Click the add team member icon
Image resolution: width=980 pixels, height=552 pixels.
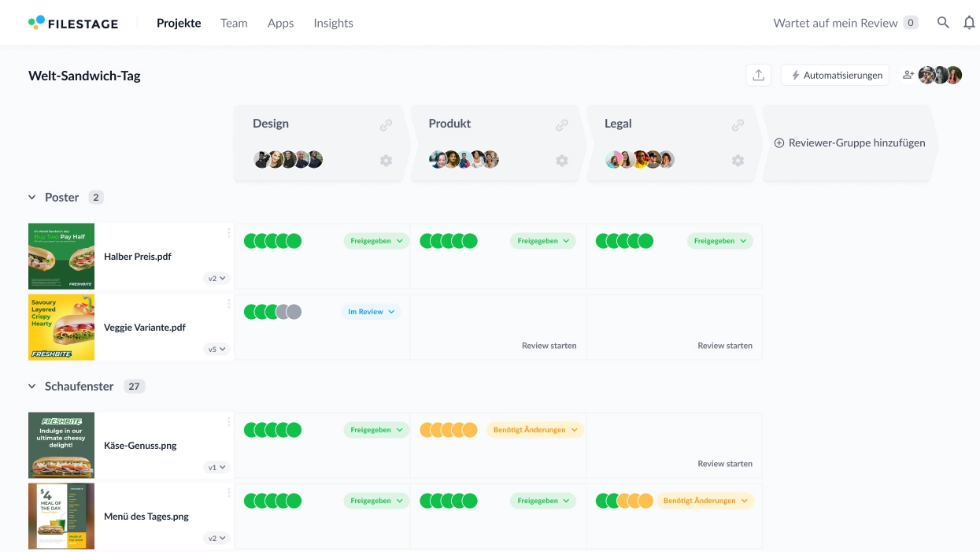pyautogui.click(x=908, y=75)
